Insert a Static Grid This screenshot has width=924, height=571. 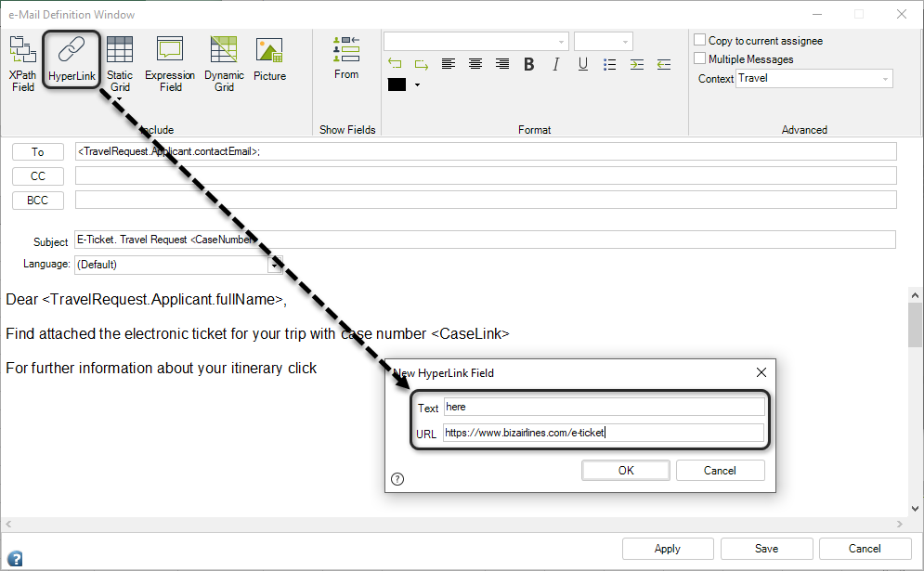(x=120, y=63)
